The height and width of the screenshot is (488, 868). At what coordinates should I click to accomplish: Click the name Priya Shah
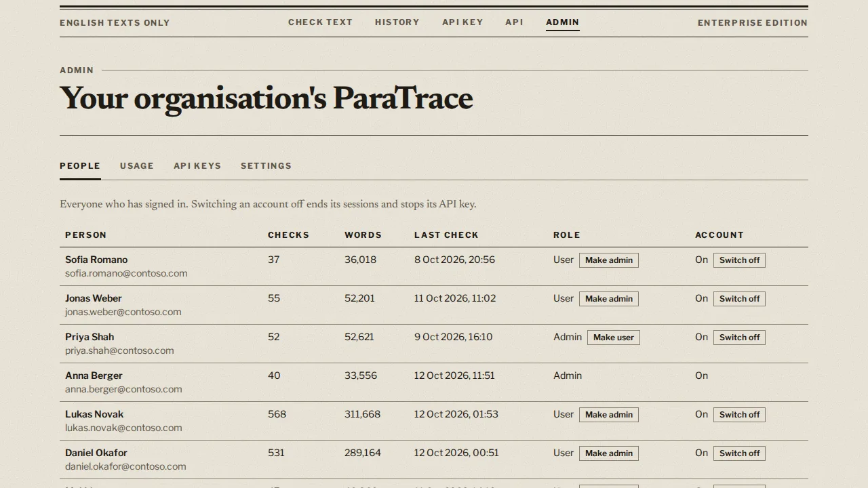point(90,337)
